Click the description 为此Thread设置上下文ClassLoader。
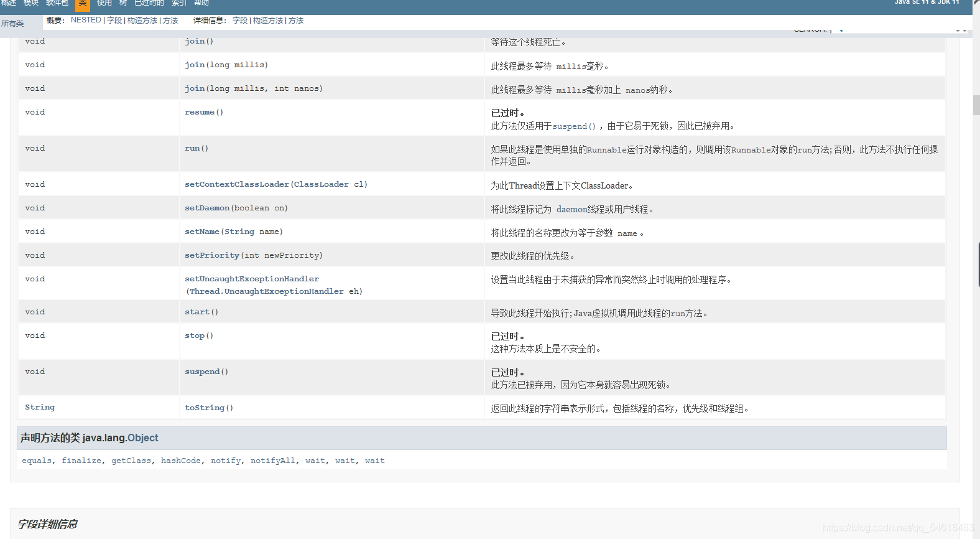Screen dimensions: 980x539 (x=562, y=185)
